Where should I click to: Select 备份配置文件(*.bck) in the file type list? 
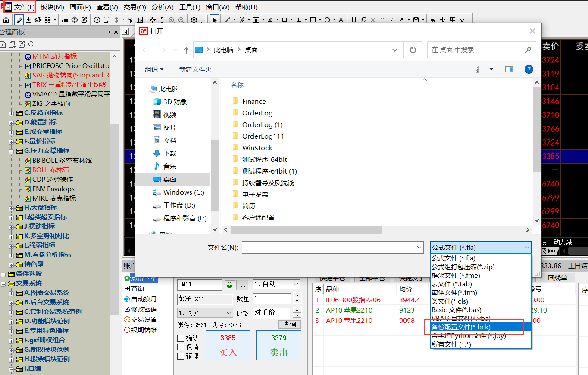pos(481,327)
